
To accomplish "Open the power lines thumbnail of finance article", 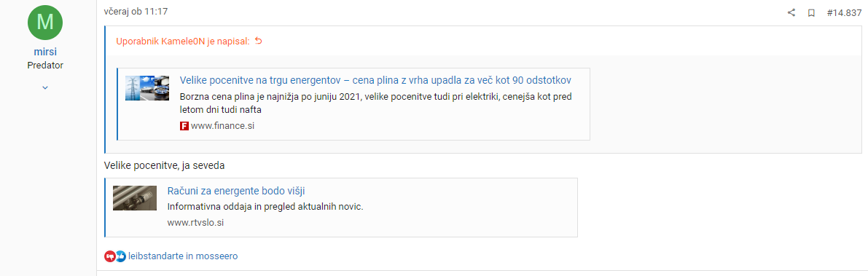I will click(x=147, y=88).
